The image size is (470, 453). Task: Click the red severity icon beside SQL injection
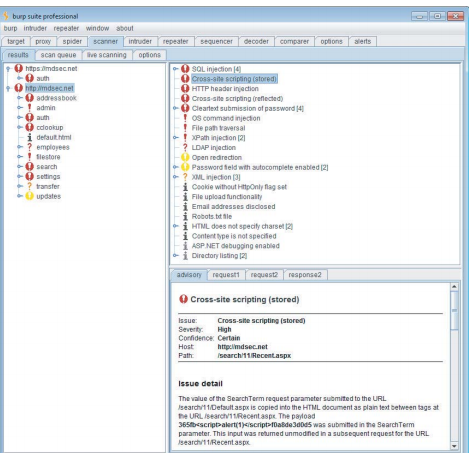point(185,69)
